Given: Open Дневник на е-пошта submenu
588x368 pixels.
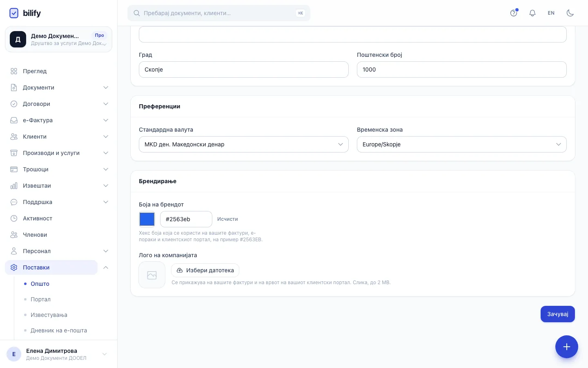Looking at the screenshot, I should (x=59, y=330).
